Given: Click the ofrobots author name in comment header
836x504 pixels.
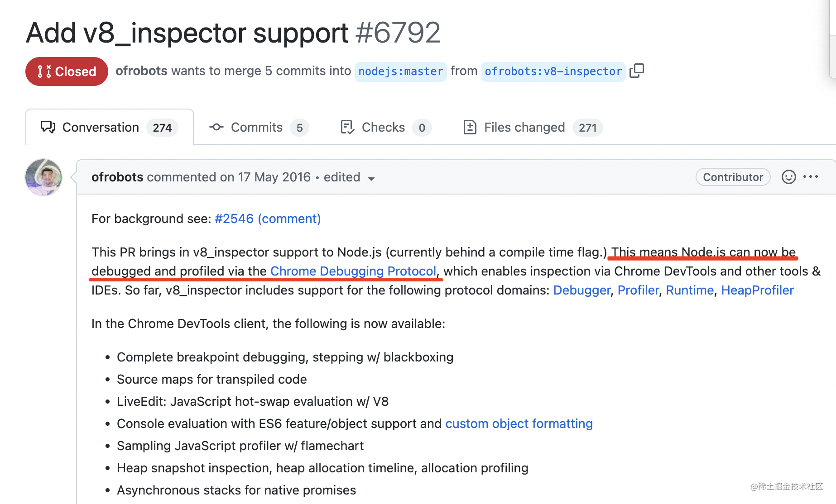Looking at the screenshot, I should coord(117,177).
